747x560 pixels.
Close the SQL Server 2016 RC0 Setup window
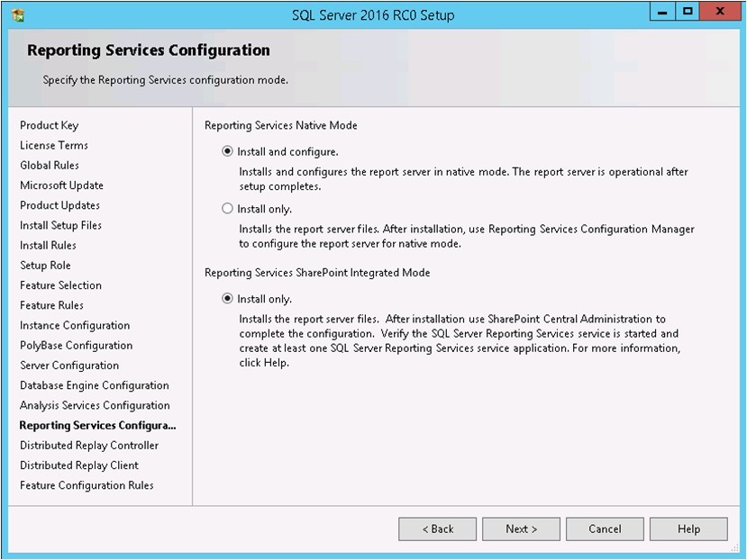pos(720,12)
